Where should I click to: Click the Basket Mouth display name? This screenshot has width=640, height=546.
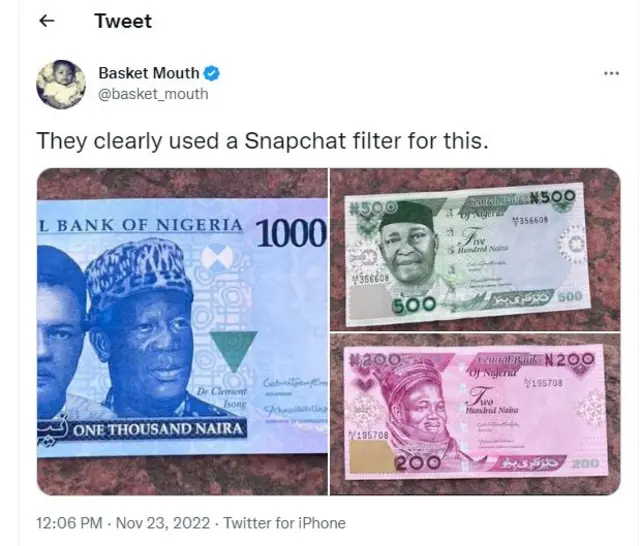(x=150, y=73)
